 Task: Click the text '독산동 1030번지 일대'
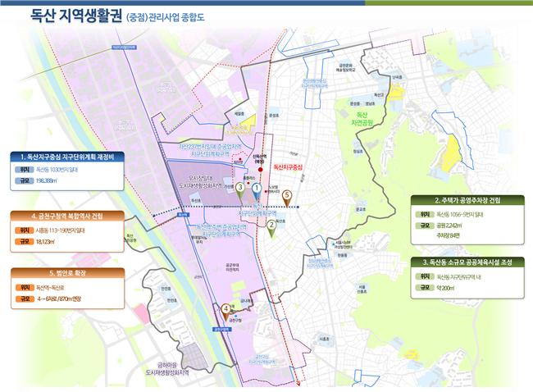(x=57, y=170)
